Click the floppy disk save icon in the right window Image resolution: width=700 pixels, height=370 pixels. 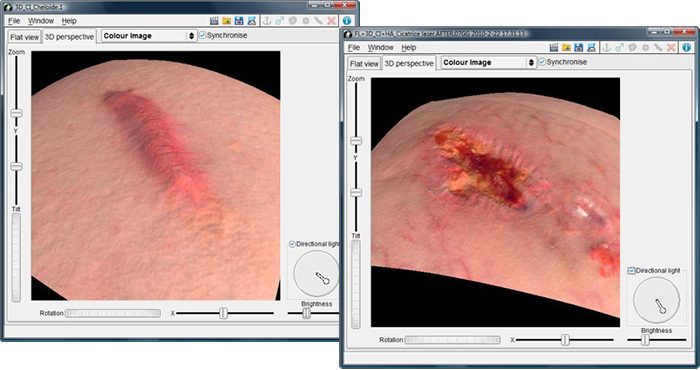coord(579,47)
